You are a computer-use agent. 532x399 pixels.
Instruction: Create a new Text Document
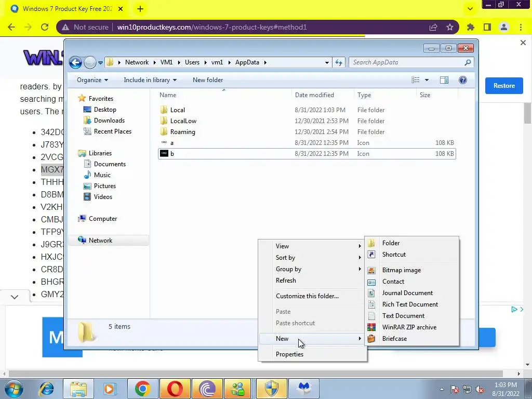(412, 315)
